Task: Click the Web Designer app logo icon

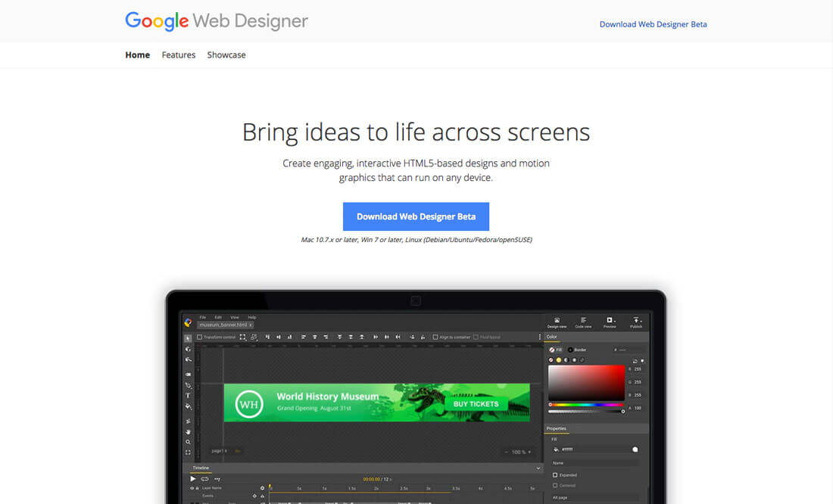Action: 188,322
